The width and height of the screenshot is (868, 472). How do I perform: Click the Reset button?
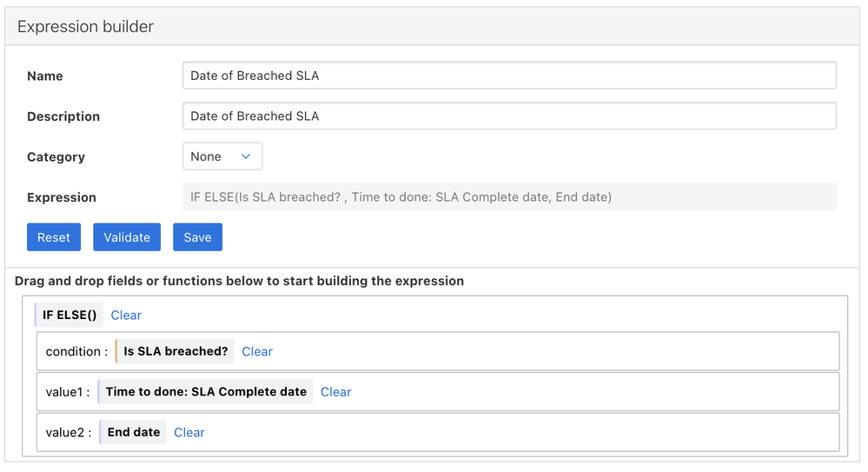[54, 237]
